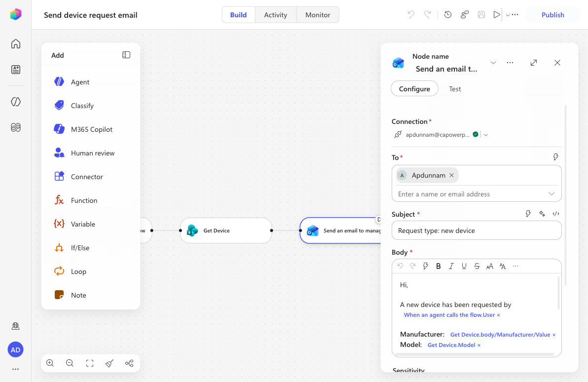Expand the Connection dropdown chevron

click(486, 135)
